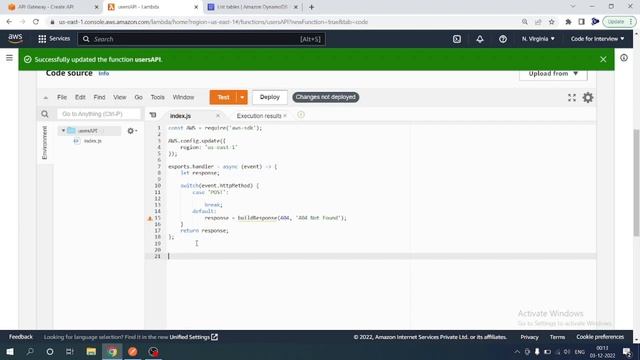Click the orange Test button
The width and height of the screenshot is (640, 360).
(223, 97)
